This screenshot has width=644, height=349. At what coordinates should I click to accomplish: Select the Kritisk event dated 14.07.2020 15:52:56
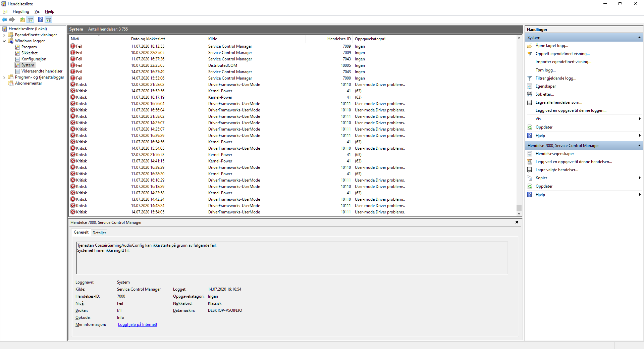tap(292, 91)
